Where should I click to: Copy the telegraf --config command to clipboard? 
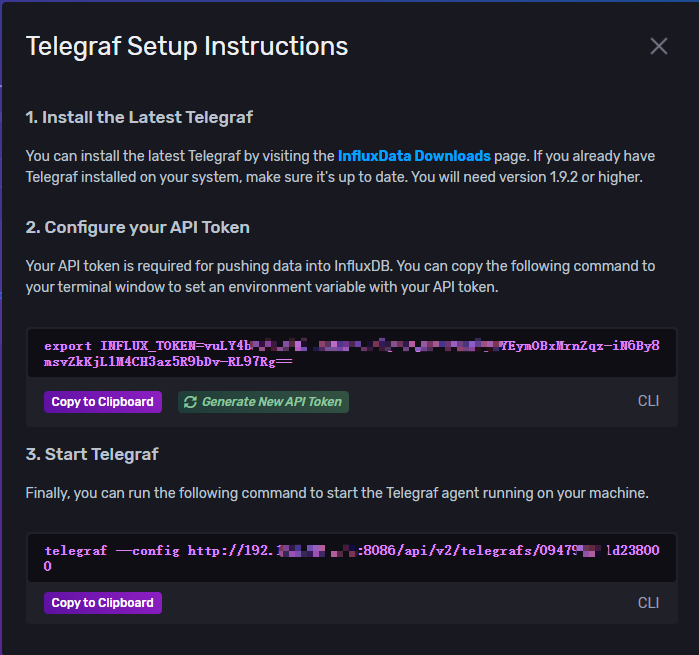coord(103,603)
